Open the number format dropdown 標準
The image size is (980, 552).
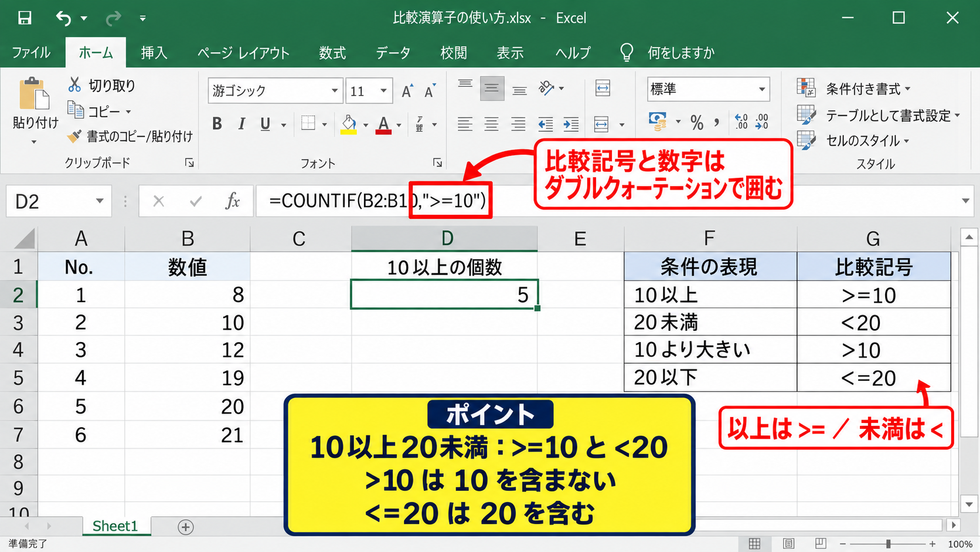[x=761, y=89]
